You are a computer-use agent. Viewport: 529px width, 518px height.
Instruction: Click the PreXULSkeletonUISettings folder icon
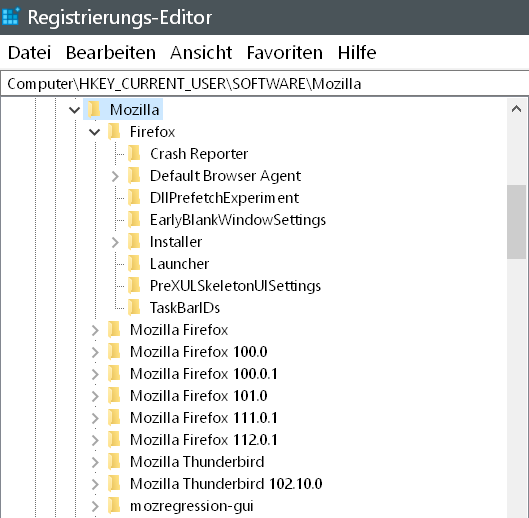point(134,285)
